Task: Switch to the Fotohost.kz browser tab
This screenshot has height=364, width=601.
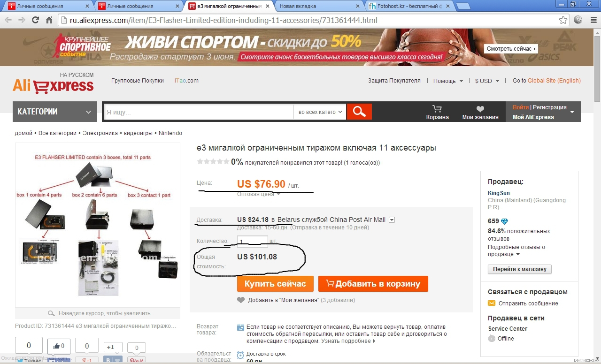Action: [407, 6]
